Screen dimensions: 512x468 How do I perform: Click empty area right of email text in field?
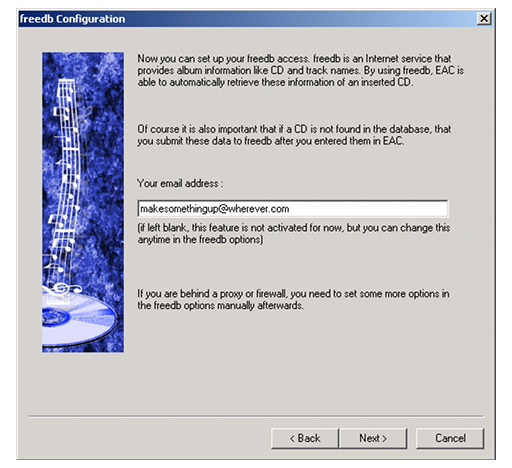[x=367, y=209]
